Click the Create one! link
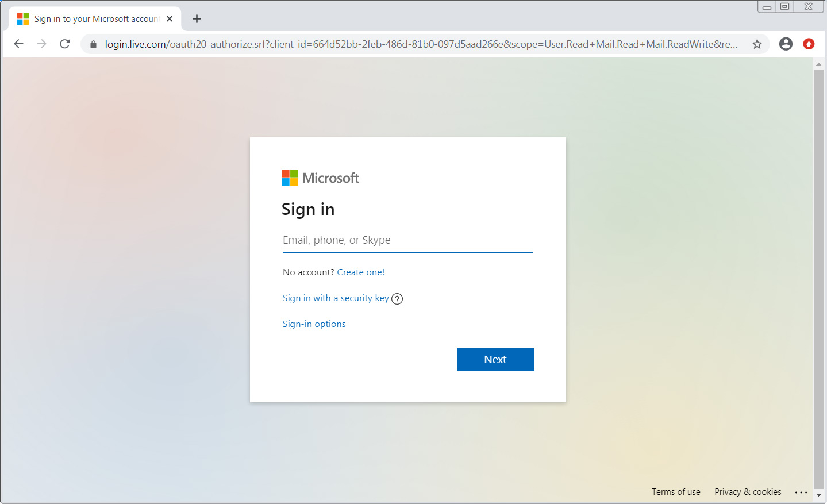 pyautogui.click(x=360, y=272)
